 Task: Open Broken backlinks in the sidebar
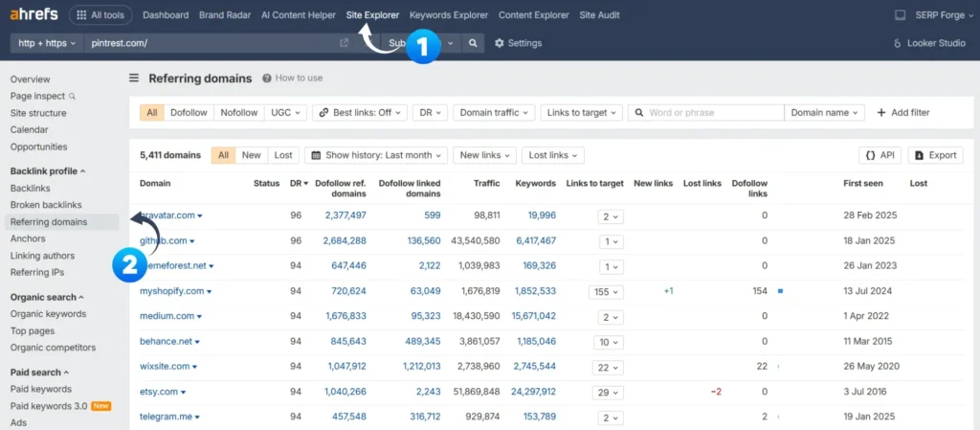[x=46, y=205]
